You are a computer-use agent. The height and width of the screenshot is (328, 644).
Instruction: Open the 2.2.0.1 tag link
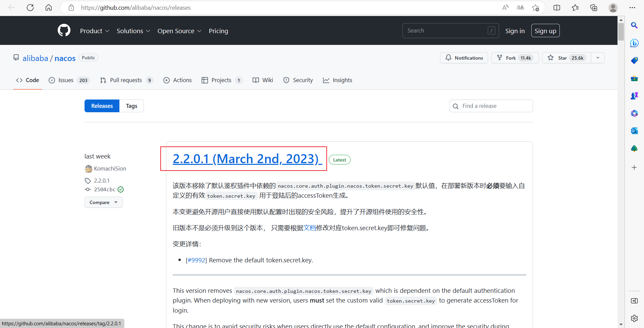pyautogui.click(x=102, y=181)
